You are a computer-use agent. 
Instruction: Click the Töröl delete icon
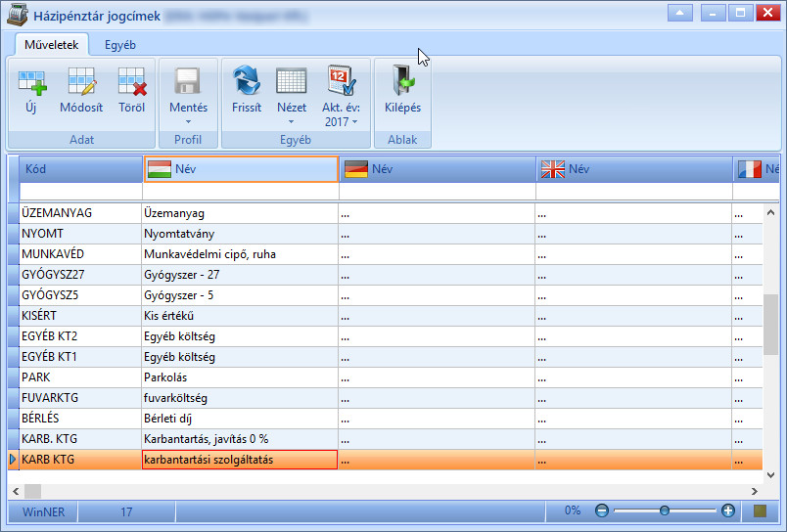coord(131,82)
